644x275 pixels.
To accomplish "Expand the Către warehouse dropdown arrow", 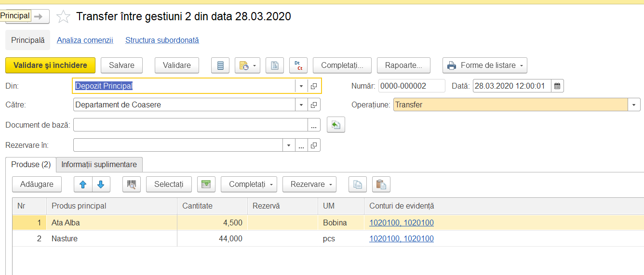I will (x=301, y=105).
